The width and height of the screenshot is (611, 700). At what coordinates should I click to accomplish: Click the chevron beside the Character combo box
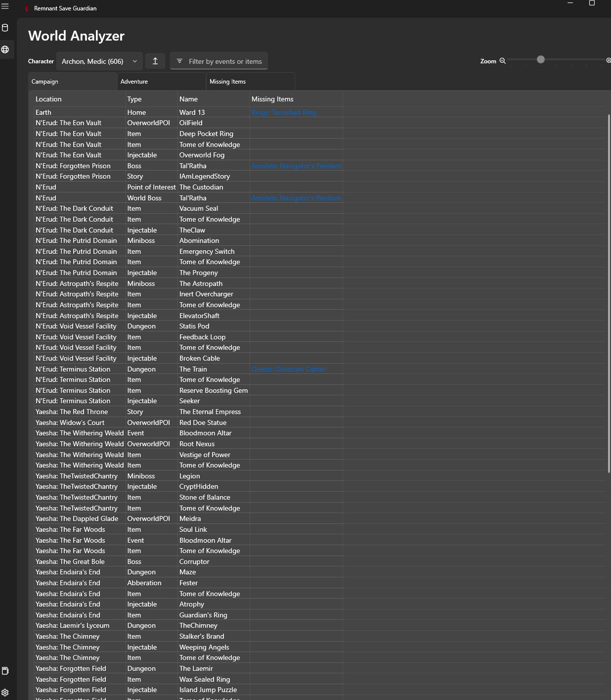coord(134,61)
